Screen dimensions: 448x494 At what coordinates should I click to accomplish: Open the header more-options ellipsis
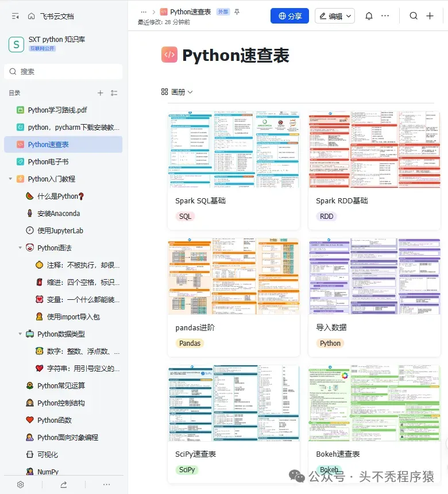coord(385,16)
